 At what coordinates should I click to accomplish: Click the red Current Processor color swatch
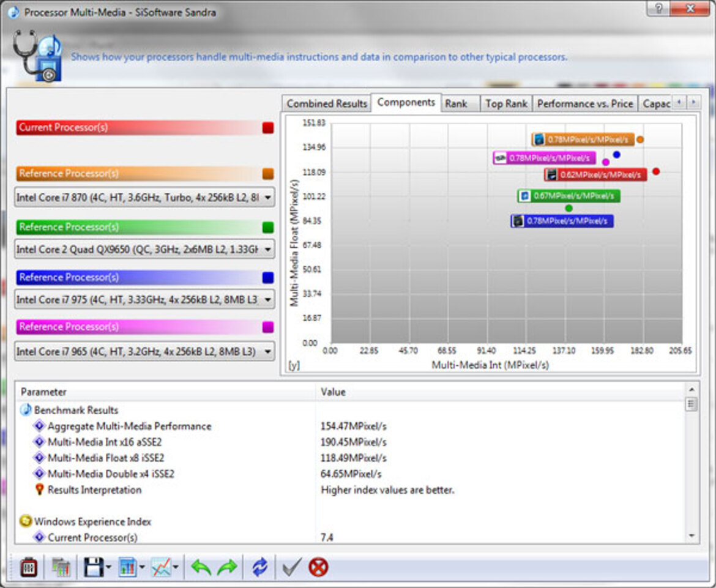267,128
